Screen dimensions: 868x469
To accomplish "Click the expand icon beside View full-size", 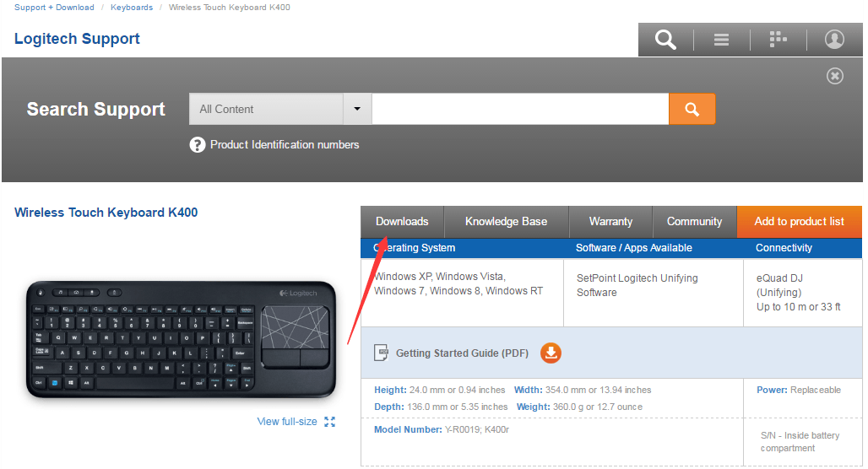I will coord(329,422).
